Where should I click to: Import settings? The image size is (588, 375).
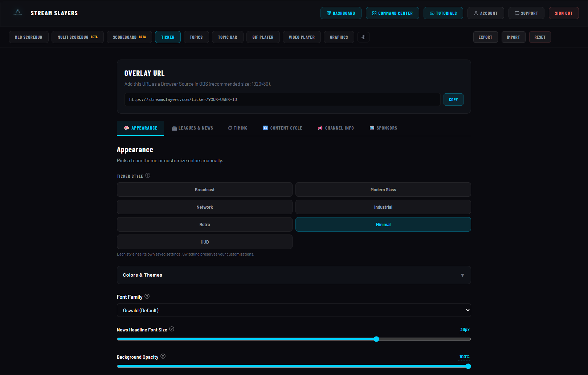[514, 37]
